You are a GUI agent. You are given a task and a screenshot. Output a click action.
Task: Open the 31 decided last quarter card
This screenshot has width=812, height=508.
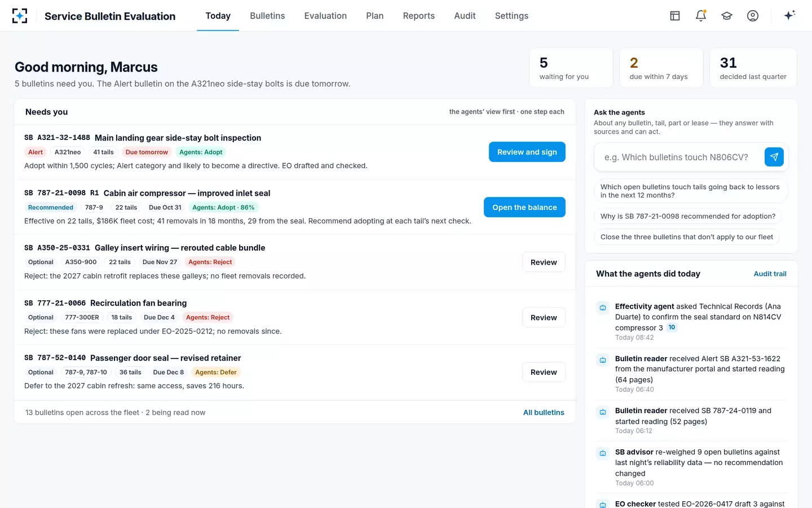pos(753,68)
